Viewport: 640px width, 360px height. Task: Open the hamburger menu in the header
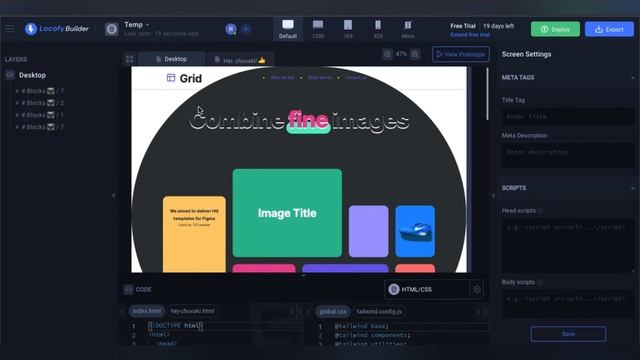(9, 29)
